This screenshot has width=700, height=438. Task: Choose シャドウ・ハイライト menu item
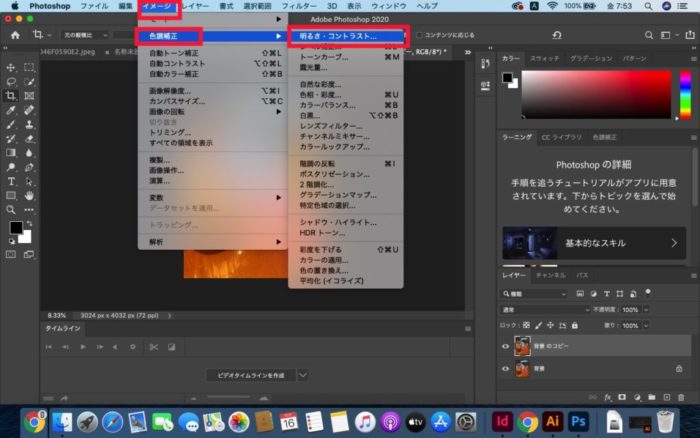tap(346, 222)
